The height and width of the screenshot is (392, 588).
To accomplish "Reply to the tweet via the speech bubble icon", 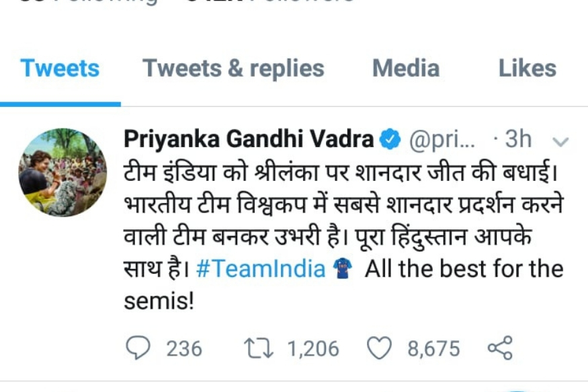I will [x=138, y=348].
